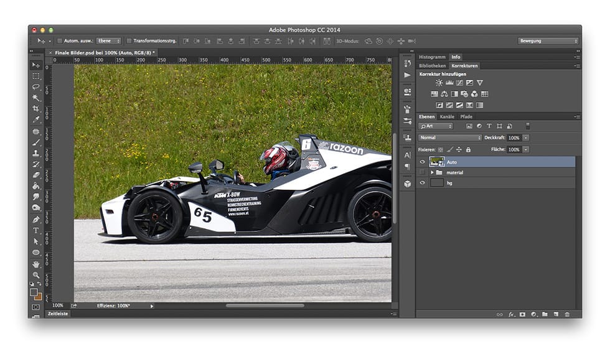Toggle the layer filter switch

point(528,126)
